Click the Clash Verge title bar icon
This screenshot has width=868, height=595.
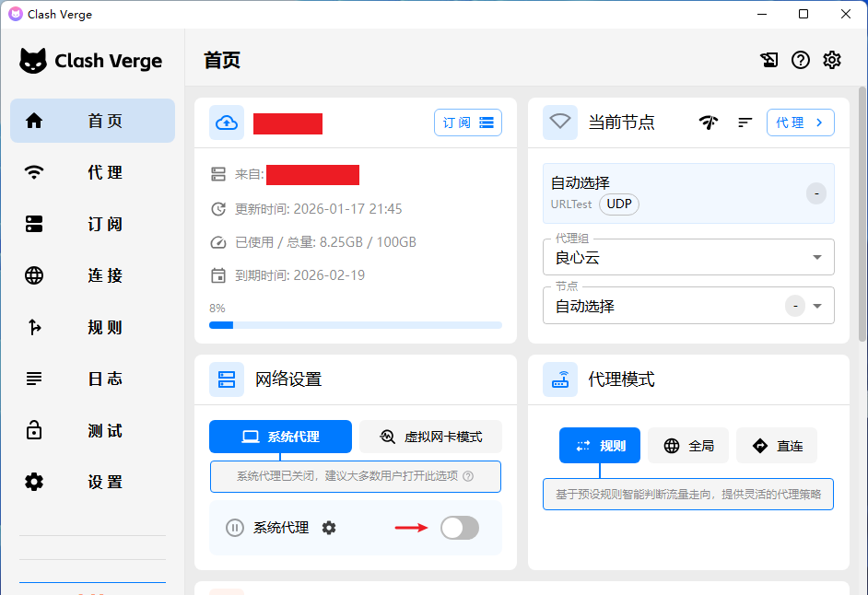[16, 14]
